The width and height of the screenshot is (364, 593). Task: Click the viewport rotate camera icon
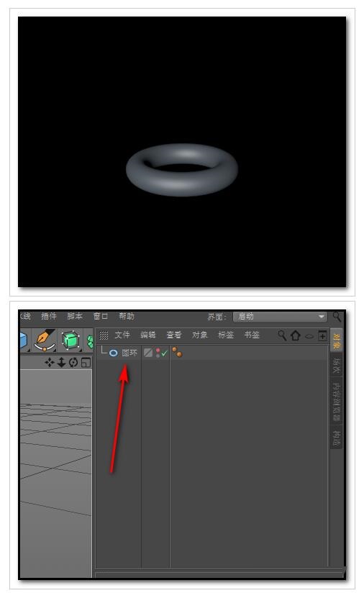click(73, 362)
